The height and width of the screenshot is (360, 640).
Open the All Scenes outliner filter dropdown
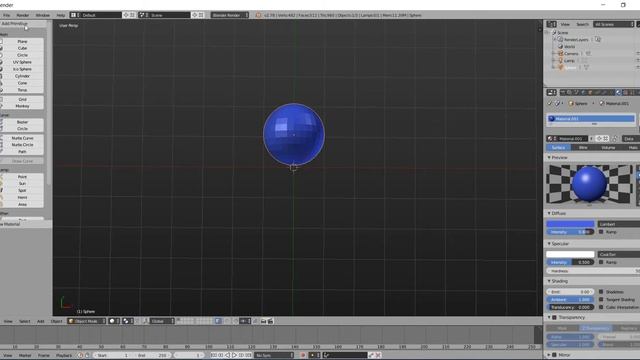point(613,24)
